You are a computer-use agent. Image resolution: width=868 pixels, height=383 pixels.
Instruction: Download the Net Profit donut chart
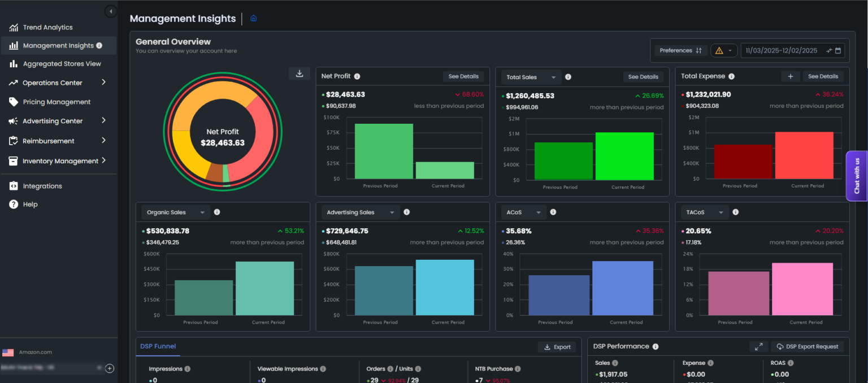click(x=299, y=73)
